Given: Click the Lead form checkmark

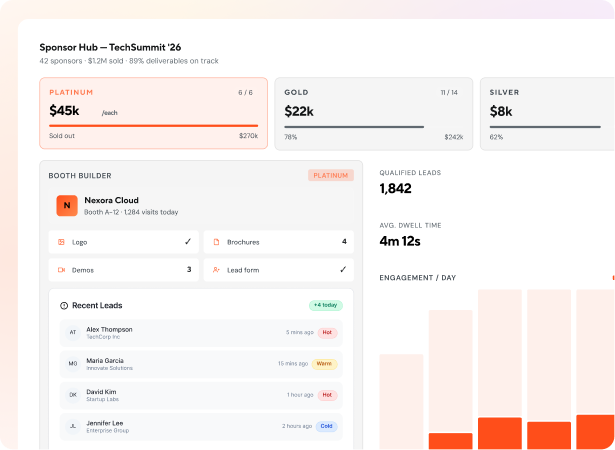Looking at the screenshot, I should (343, 270).
